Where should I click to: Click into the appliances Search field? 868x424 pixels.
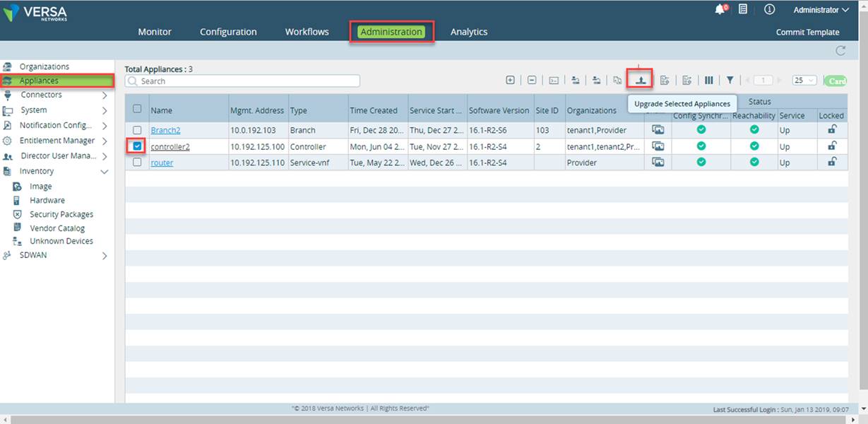click(242, 81)
